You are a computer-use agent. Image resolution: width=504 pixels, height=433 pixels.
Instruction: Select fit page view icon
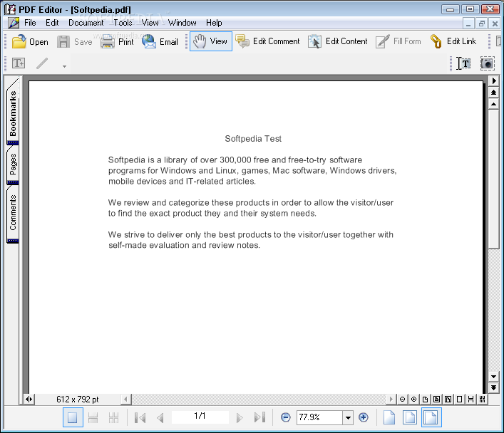click(410, 417)
